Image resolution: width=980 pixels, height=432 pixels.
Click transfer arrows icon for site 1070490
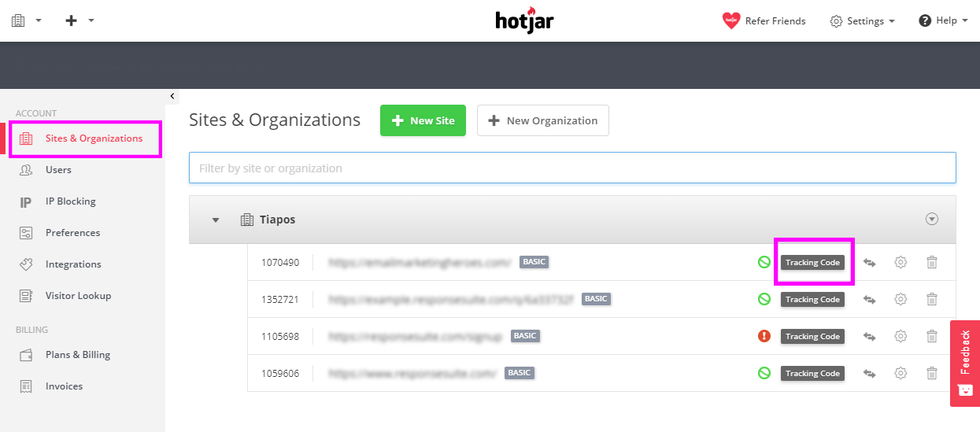click(870, 262)
